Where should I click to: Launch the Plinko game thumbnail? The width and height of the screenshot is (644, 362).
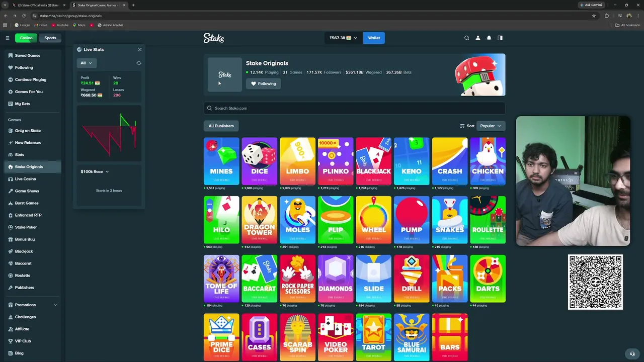click(336, 161)
